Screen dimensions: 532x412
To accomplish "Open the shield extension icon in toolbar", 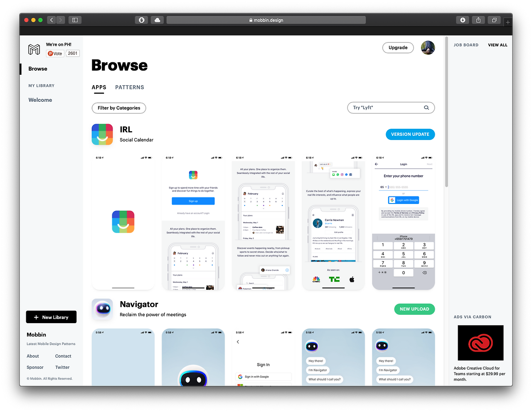I will tap(142, 20).
